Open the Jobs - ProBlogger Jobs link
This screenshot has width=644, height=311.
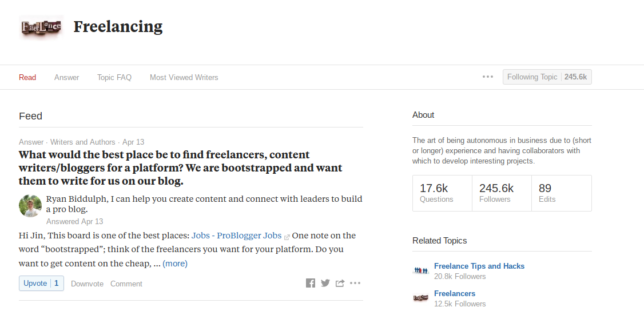237,236
